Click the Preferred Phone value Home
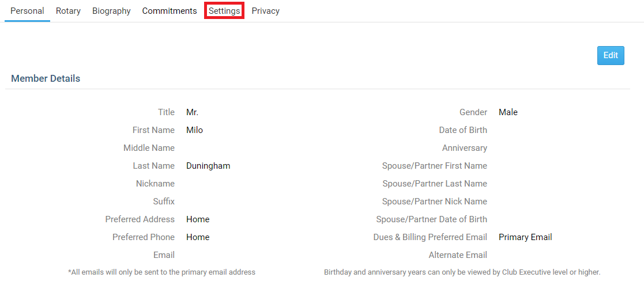 198,237
